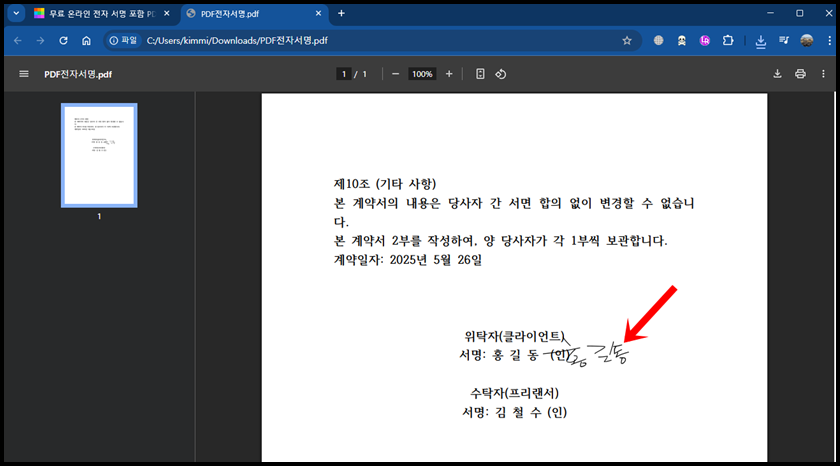Viewport: 840px width, 466px height.
Task: View file site information chip 파일
Action: tap(123, 41)
